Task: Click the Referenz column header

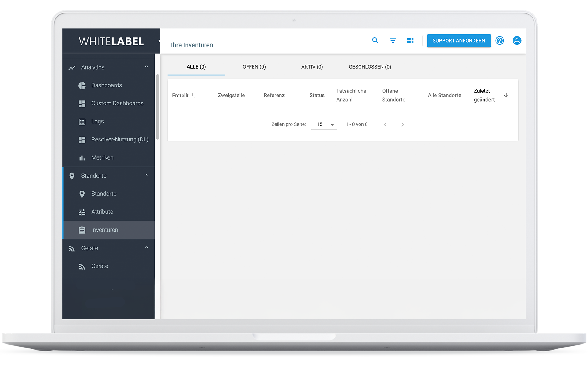Action: (x=274, y=95)
